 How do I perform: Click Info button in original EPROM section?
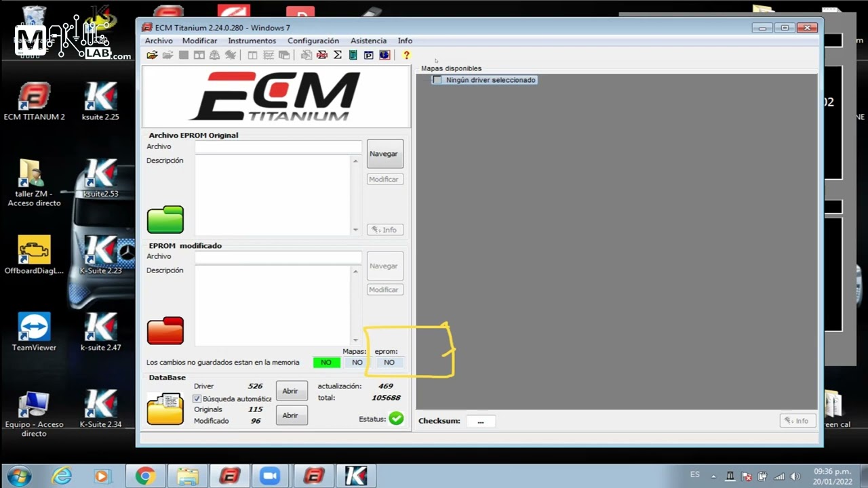pyautogui.click(x=384, y=230)
